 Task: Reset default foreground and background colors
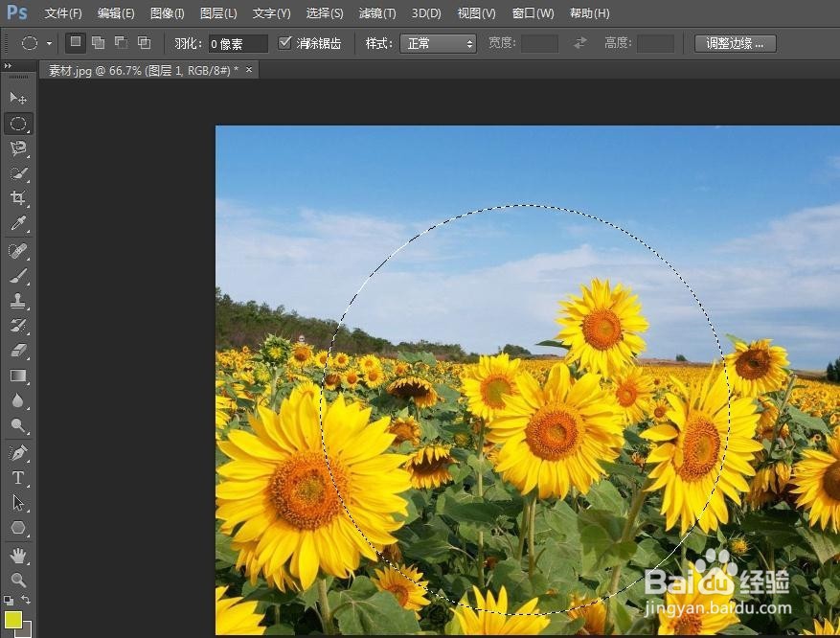pyautogui.click(x=9, y=600)
